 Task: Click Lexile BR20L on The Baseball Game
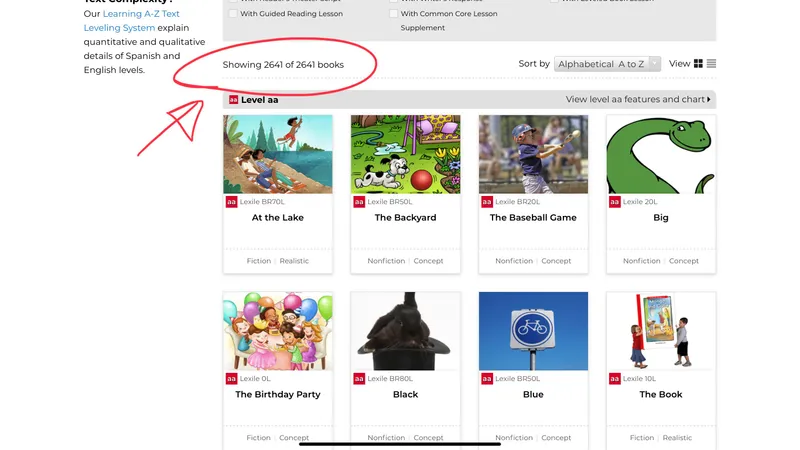517,202
